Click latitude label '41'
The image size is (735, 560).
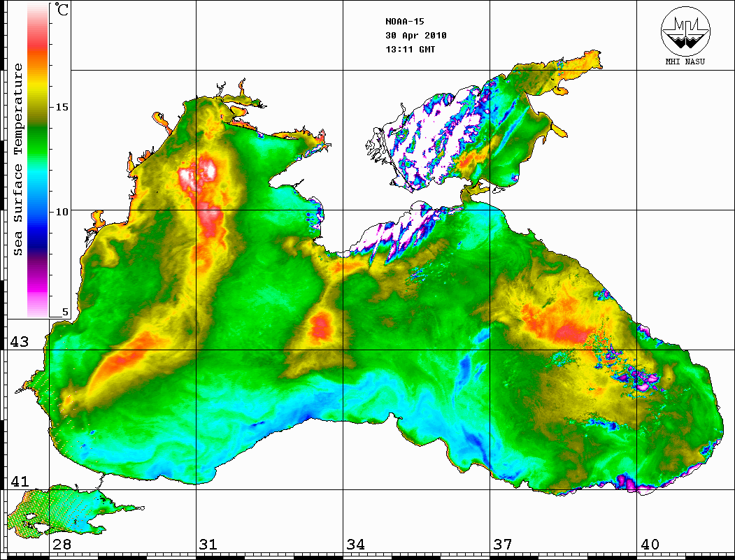(19, 481)
